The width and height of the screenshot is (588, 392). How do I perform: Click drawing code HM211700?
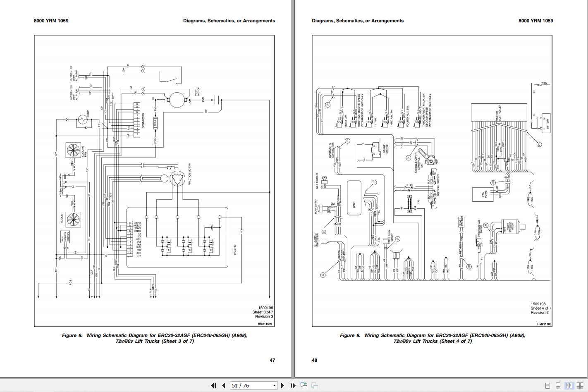click(x=544, y=324)
